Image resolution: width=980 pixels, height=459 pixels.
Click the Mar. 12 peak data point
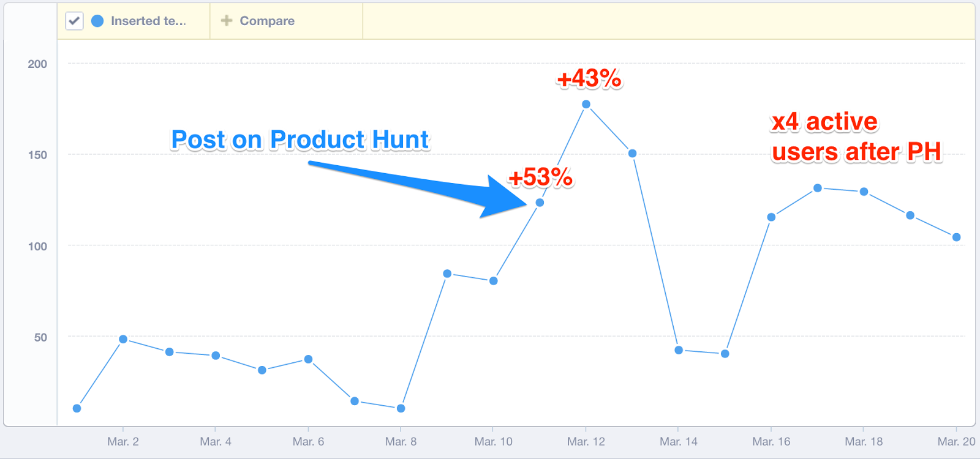pos(586,105)
